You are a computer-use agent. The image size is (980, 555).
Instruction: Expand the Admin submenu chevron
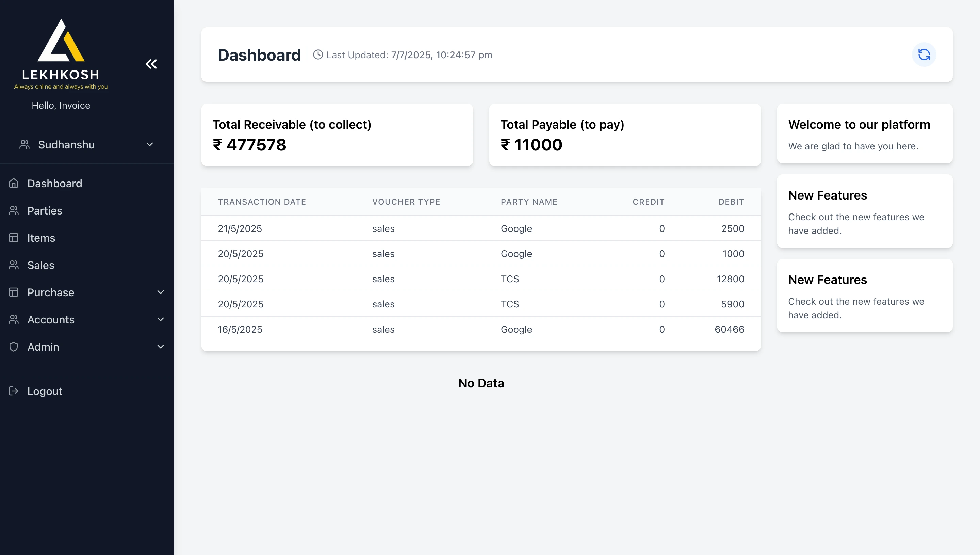[161, 347]
